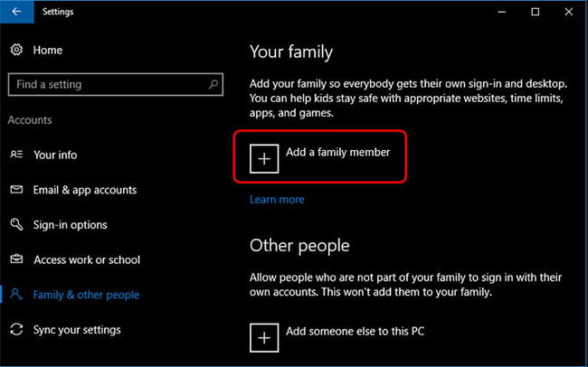This screenshot has width=588, height=367.
Task: Click the back arrow in the title bar
Action: [16, 12]
